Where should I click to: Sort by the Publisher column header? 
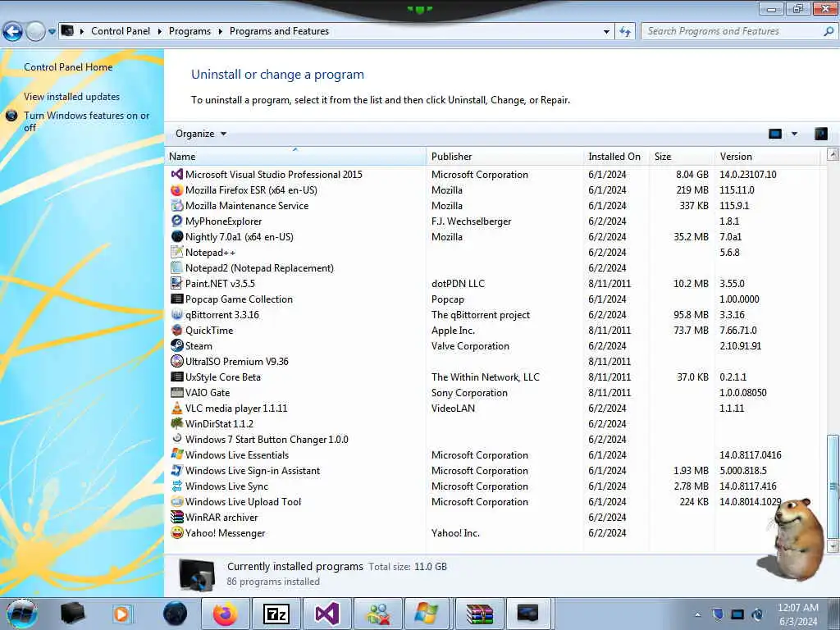[504, 157]
